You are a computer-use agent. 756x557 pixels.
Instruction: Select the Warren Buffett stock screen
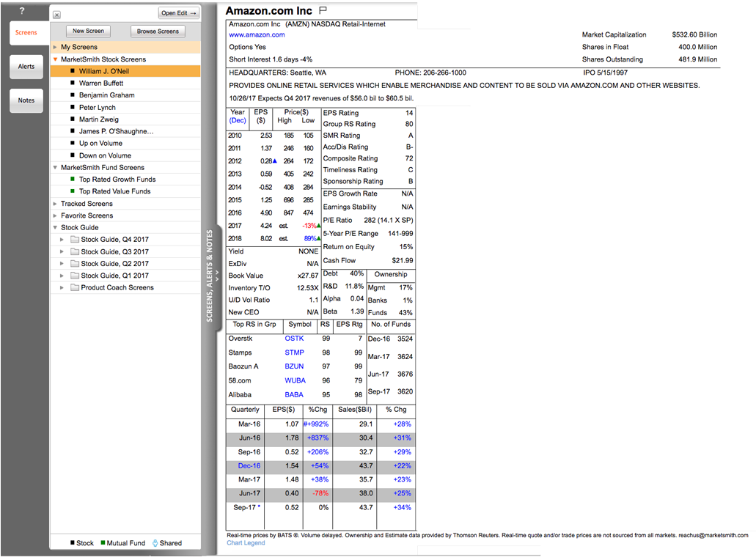point(101,84)
